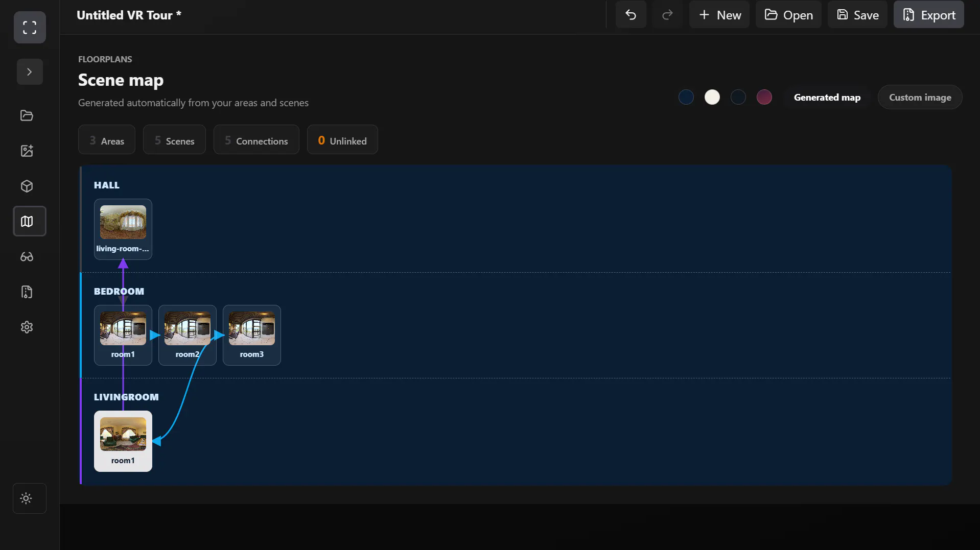The image size is (980, 550).
Task: Select the room3 scene thumbnail
Action: click(x=252, y=328)
